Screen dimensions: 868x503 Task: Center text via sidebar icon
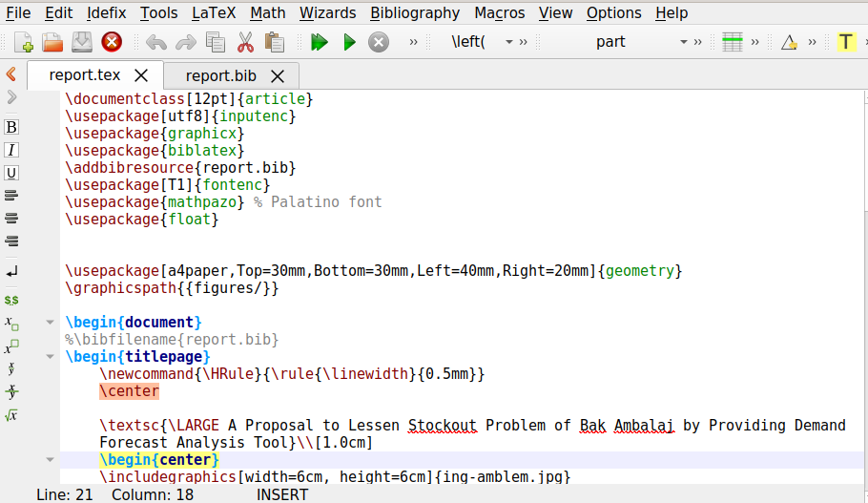tap(11, 219)
